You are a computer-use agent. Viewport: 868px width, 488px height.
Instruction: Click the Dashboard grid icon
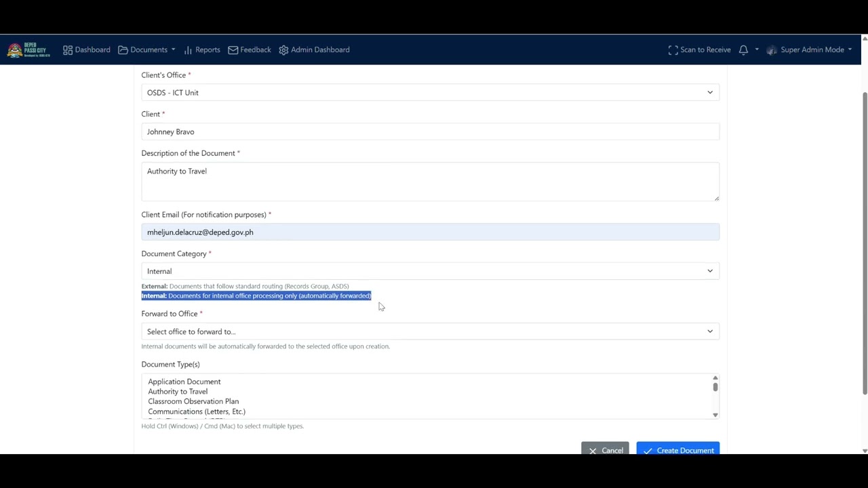coord(68,49)
